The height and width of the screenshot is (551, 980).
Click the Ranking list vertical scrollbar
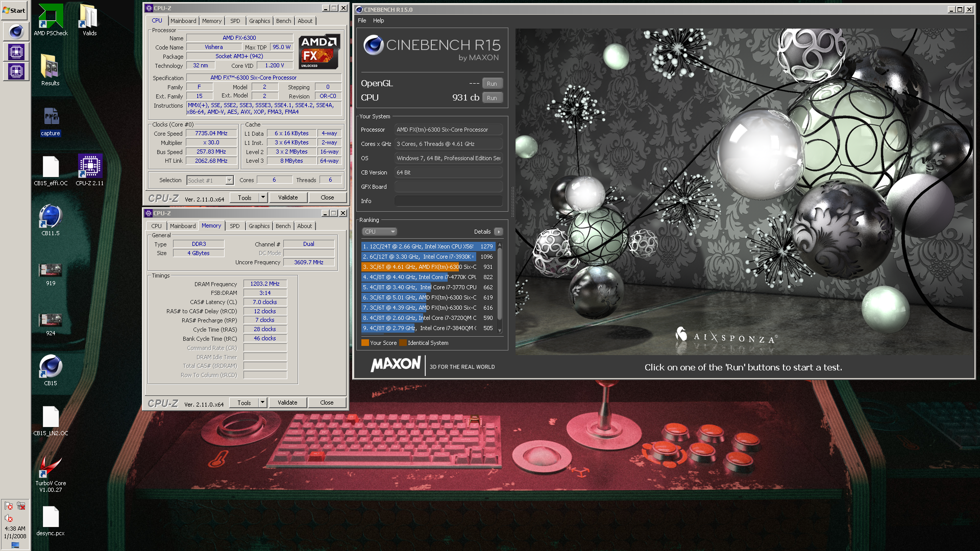point(500,288)
